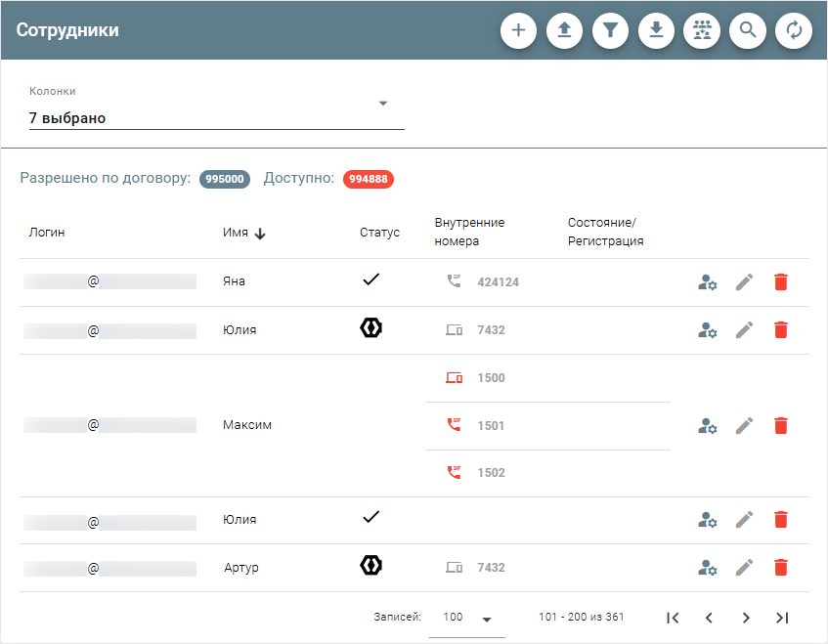Open user settings for Артур
This screenshot has height=644, width=828.
tap(708, 568)
